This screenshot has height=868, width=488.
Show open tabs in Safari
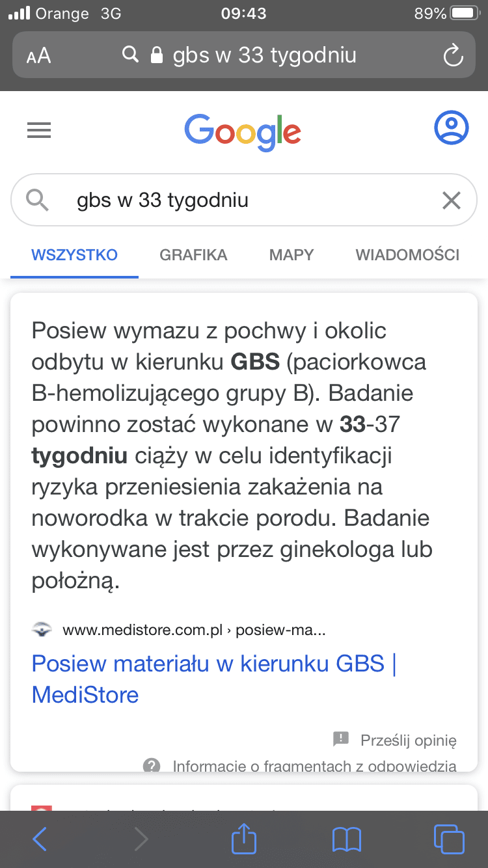tap(449, 839)
